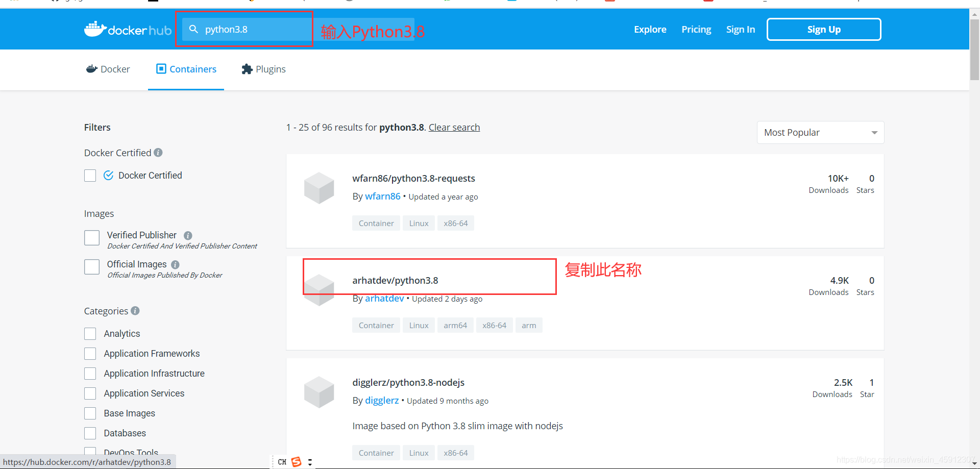
Task: Toggle the Docker Certified checkbox
Action: 90,176
